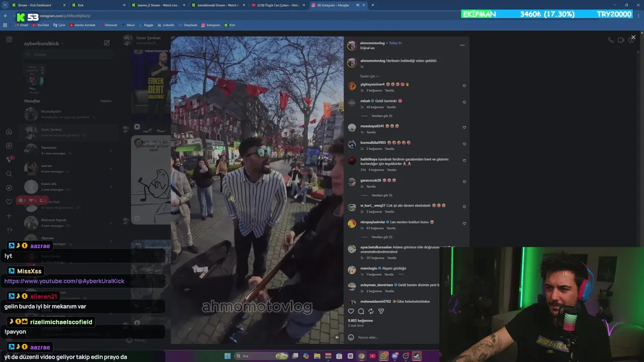Switch to the Özgür Can Çoban YouTube tab

278,5
